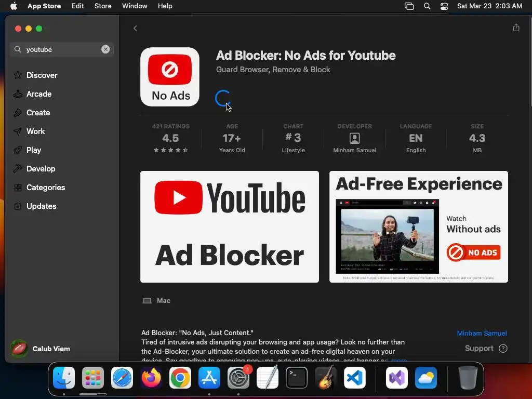Click the date and time display
This screenshot has height=399, width=532.
pos(489,6)
